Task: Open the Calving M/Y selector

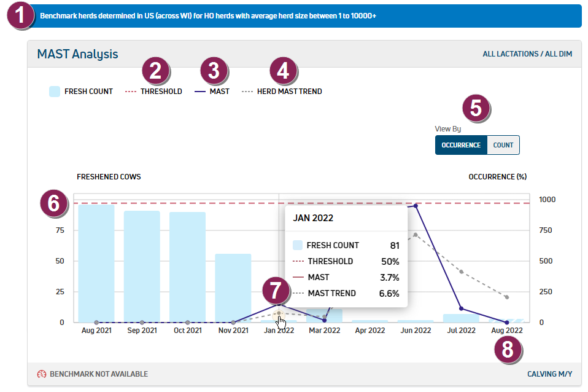Action: [x=549, y=374]
